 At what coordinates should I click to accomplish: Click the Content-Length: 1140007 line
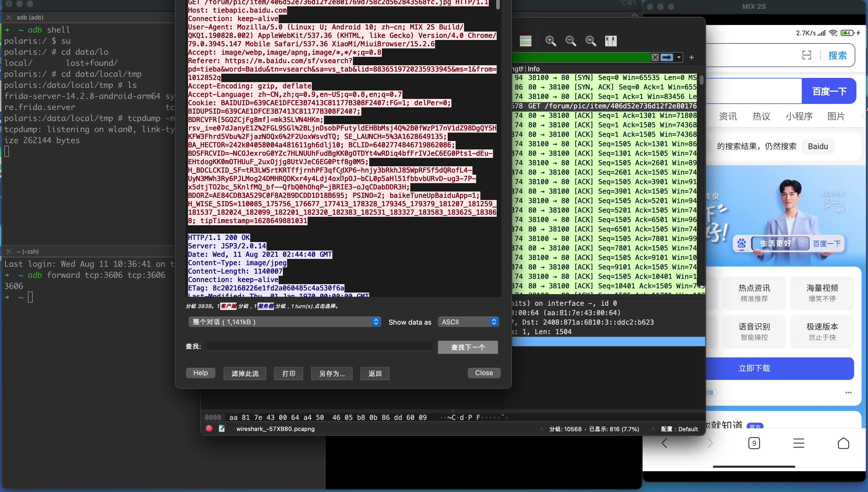(x=235, y=271)
